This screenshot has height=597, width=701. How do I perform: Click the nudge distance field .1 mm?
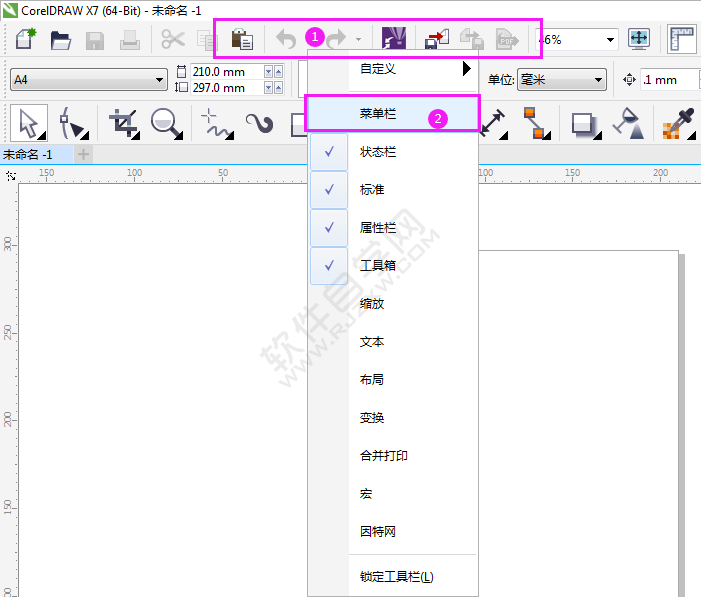[669, 80]
